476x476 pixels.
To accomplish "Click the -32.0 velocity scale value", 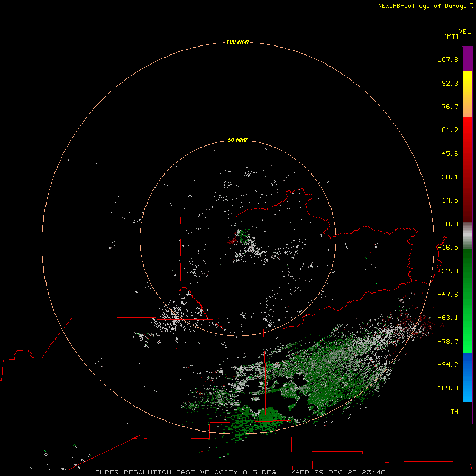I will (x=448, y=271).
